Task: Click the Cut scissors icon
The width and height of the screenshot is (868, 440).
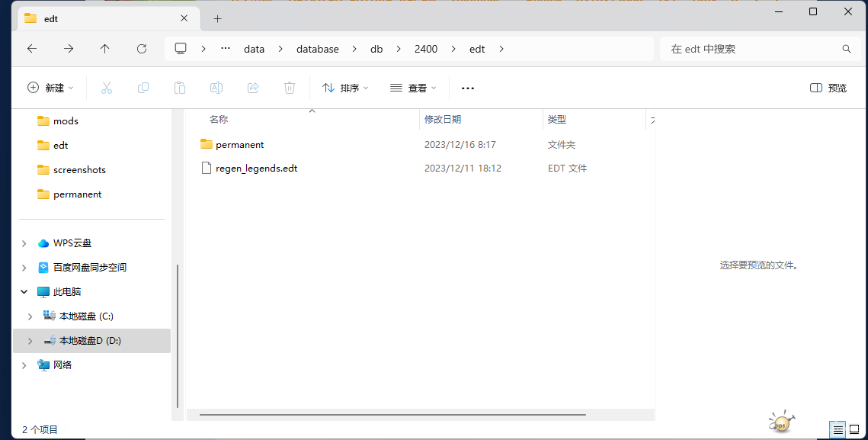Action: click(x=107, y=88)
